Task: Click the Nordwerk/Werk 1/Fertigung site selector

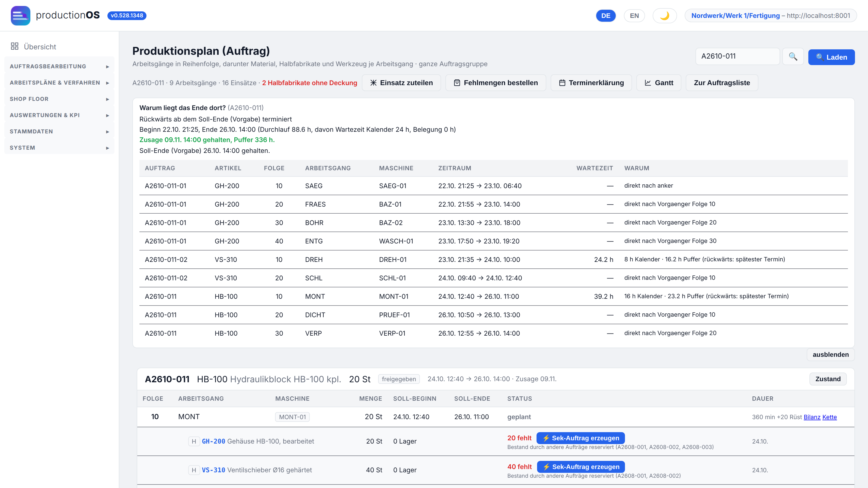Action: point(770,15)
